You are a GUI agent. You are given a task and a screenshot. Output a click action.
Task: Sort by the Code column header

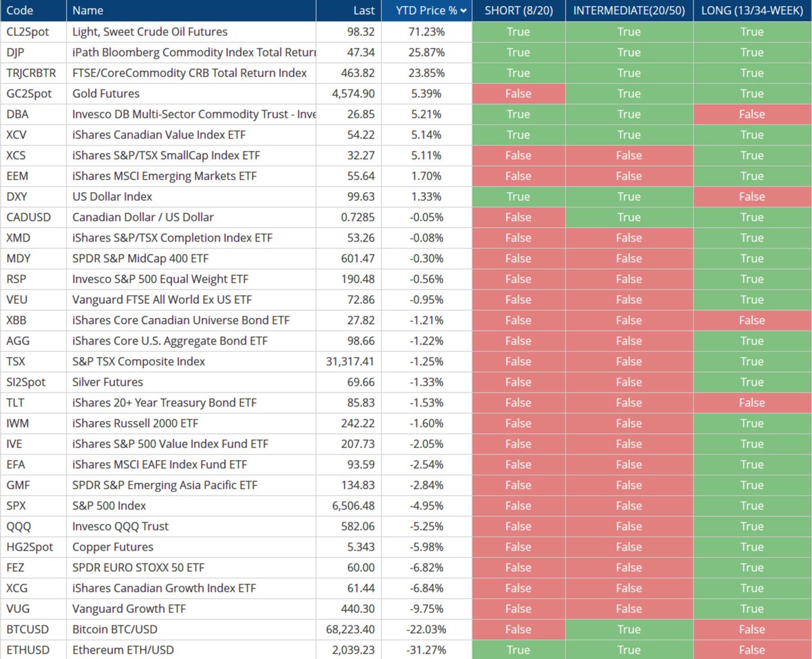coord(33,11)
